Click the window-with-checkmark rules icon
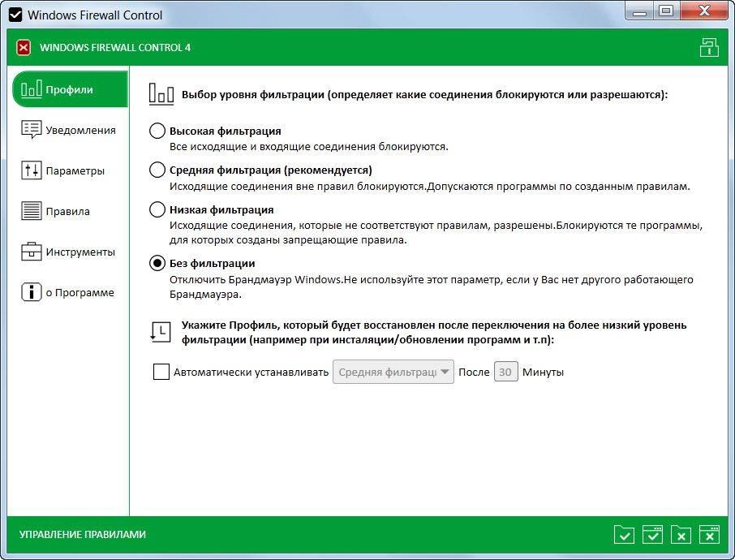 [x=652, y=535]
